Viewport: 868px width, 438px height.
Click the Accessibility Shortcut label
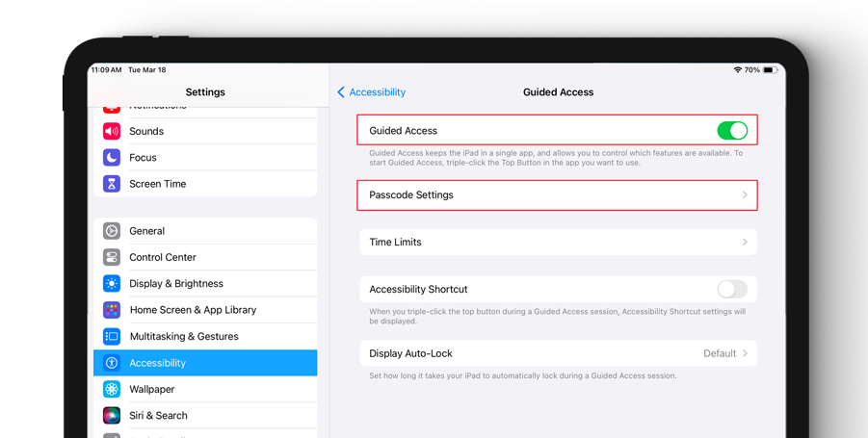pos(418,289)
